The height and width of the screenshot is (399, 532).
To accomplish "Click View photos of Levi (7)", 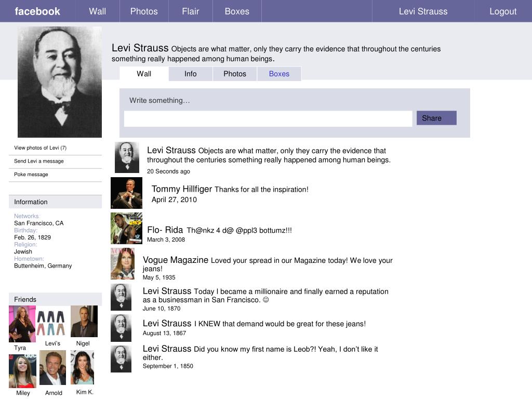I will coord(41,148).
